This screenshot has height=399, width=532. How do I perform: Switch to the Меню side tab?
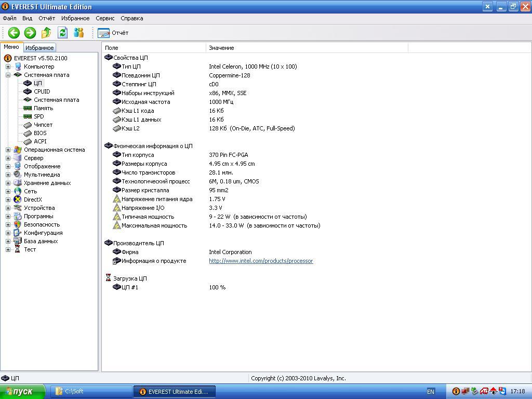tap(11, 47)
